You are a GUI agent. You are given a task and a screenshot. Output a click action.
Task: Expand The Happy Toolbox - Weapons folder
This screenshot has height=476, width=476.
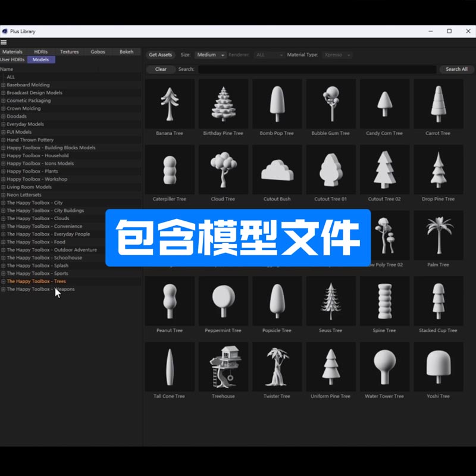(x=4, y=289)
